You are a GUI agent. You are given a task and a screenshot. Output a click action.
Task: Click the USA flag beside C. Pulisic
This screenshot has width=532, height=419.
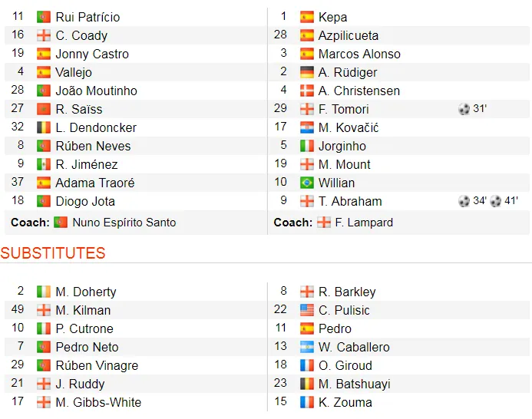tap(307, 310)
